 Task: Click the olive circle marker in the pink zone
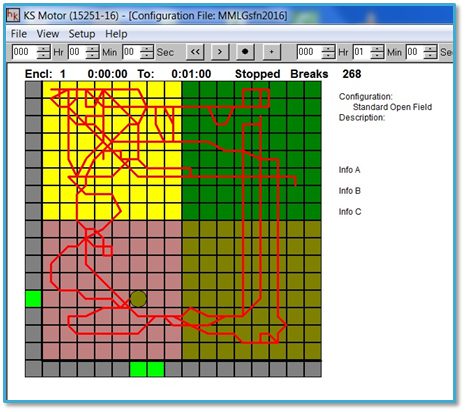tap(138, 299)
